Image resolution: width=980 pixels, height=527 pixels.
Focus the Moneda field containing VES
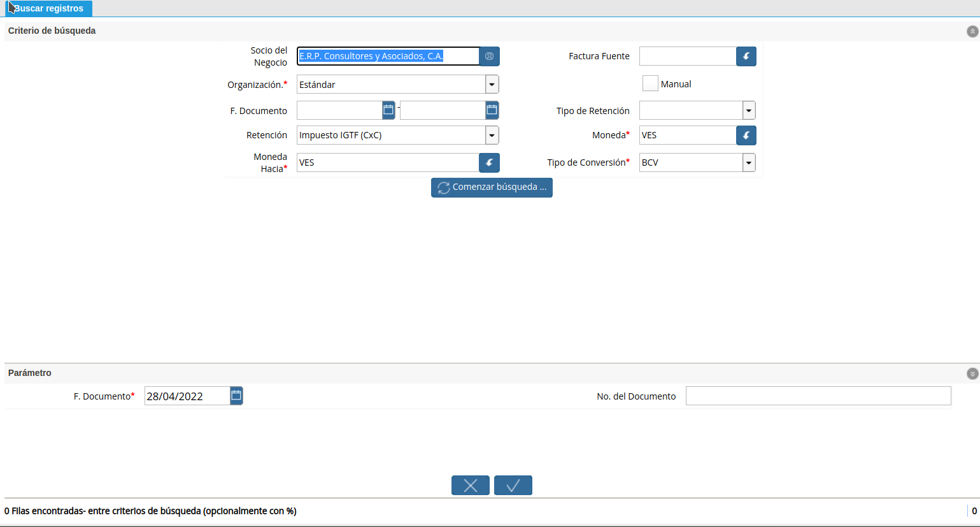click(688, 135)
